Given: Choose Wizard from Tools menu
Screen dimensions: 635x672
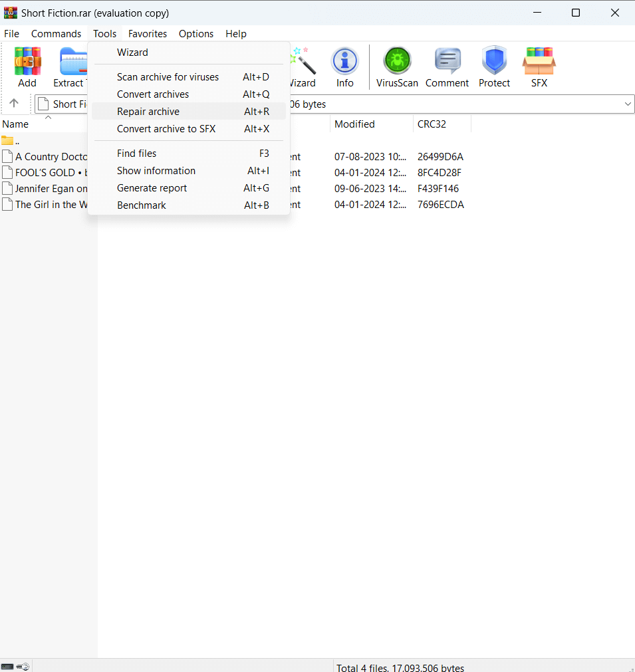Looking at the screenshot, I should pyautogui.click(x=189, y=53).
